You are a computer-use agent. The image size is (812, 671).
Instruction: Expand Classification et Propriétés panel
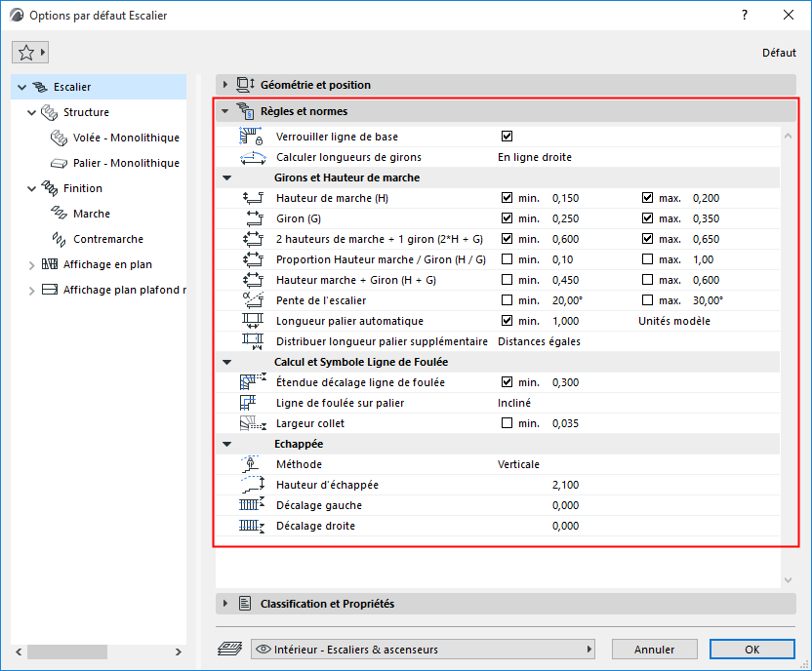click(x=225, y=604)
